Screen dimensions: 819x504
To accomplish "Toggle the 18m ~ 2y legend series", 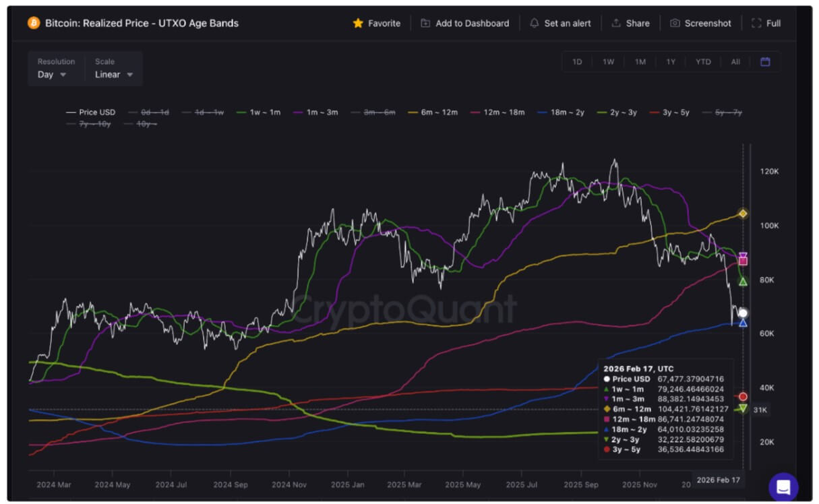I will point(562,113).
